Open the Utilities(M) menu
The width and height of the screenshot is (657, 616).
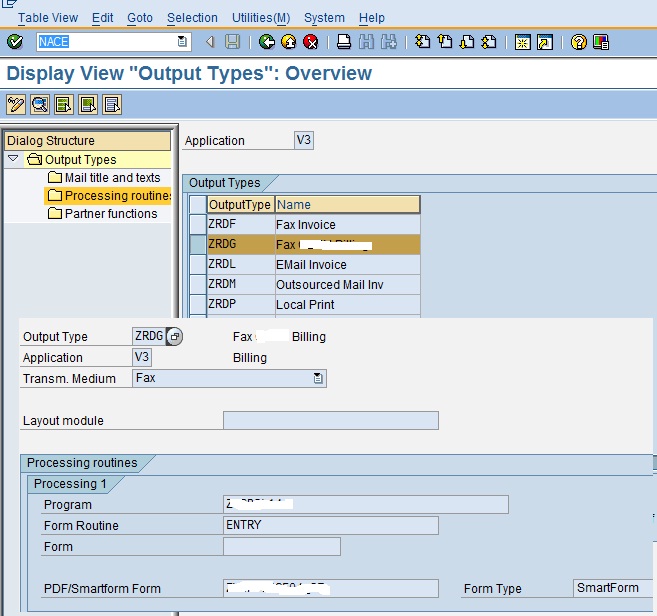click(x=261, y=18)
